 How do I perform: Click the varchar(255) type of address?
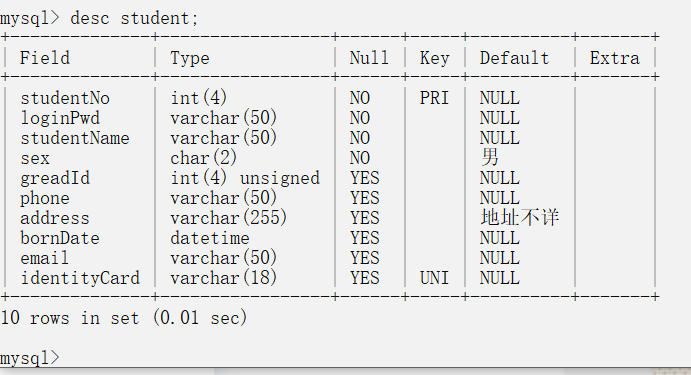coord(229,218)
